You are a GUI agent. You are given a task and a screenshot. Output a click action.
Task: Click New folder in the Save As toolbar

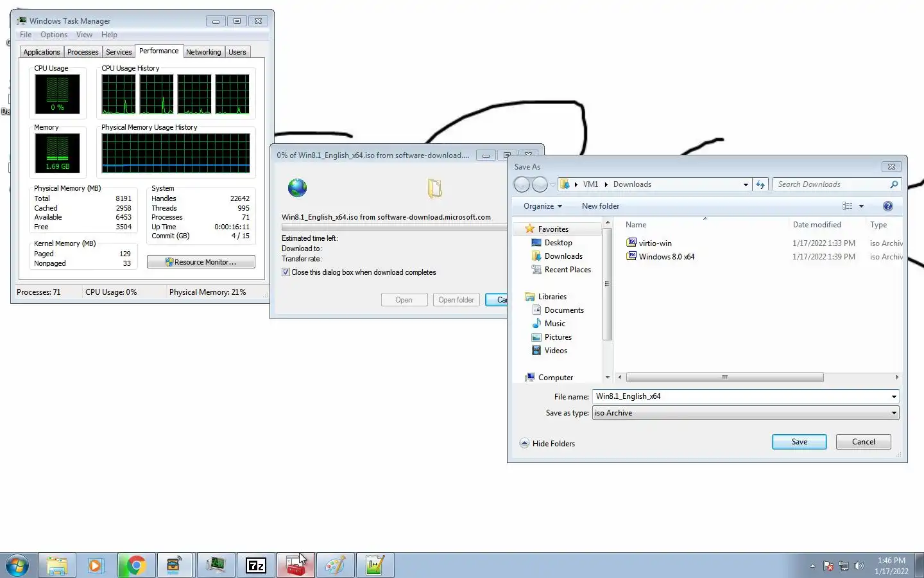(601, 206)
